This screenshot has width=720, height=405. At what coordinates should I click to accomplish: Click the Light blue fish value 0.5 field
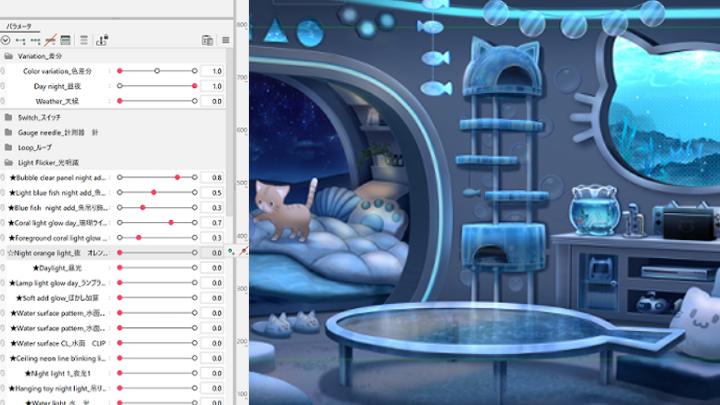[212, 193]
